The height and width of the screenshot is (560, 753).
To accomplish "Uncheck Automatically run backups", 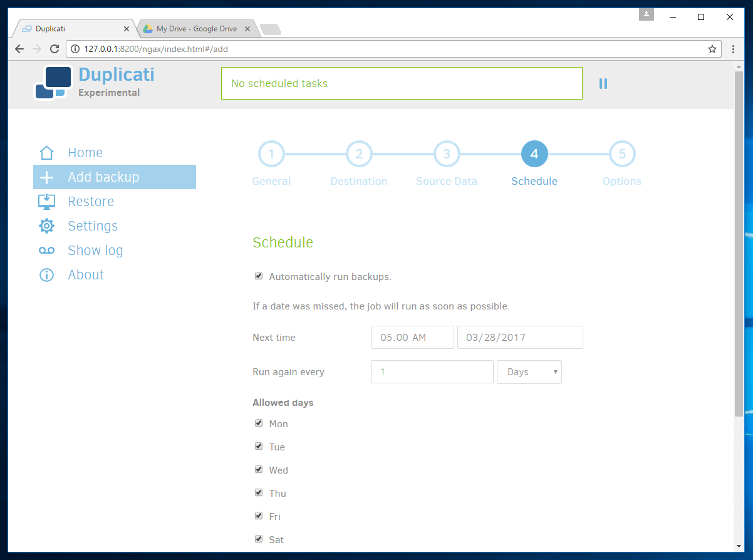I will (x=259, y=276).
